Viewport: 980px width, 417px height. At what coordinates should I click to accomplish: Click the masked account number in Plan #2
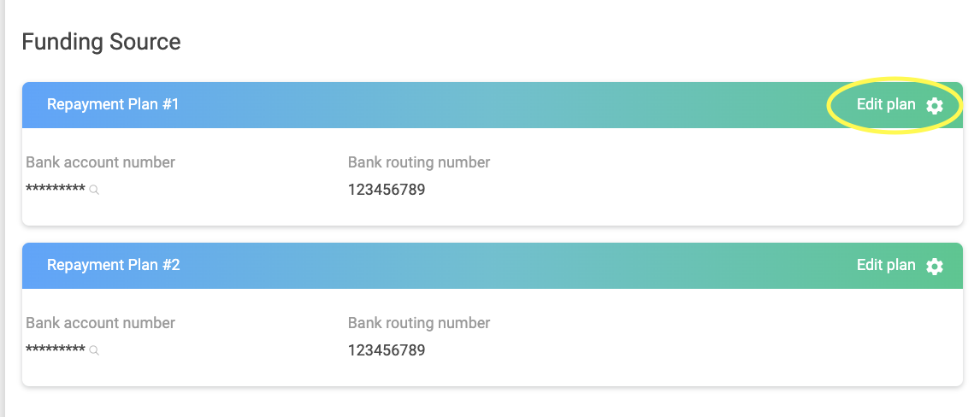tap(55, 350)
